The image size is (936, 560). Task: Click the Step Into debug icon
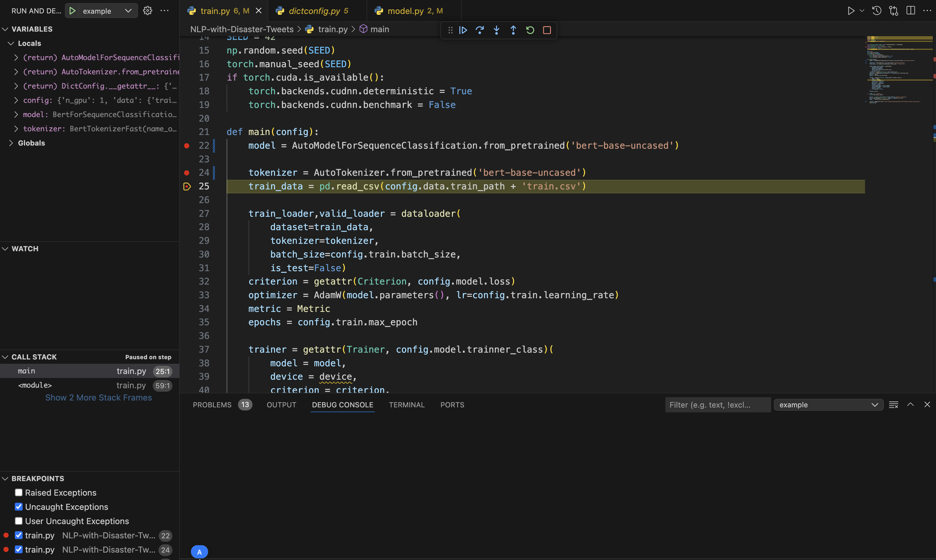pos(497,30)
